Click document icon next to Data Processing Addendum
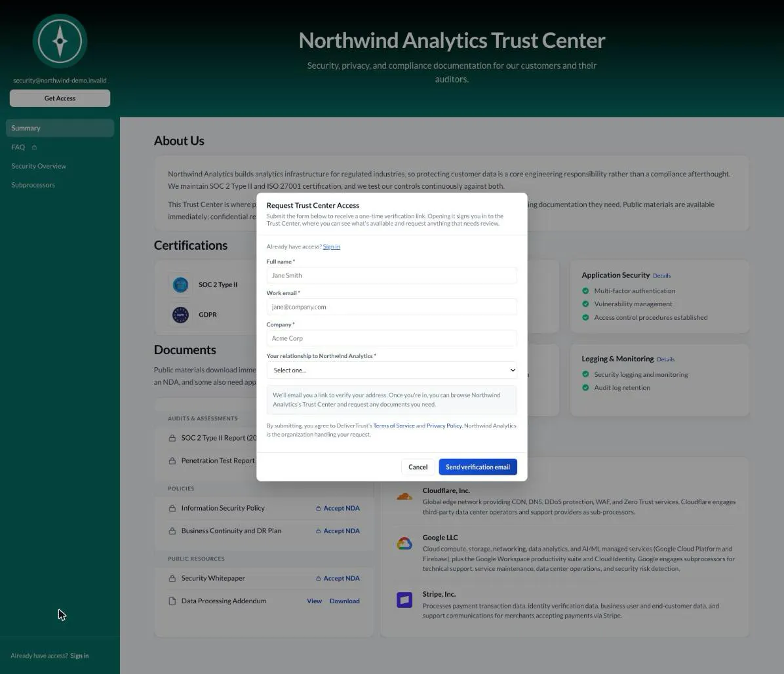Screen dimensions: 784x674 (172, 601)
